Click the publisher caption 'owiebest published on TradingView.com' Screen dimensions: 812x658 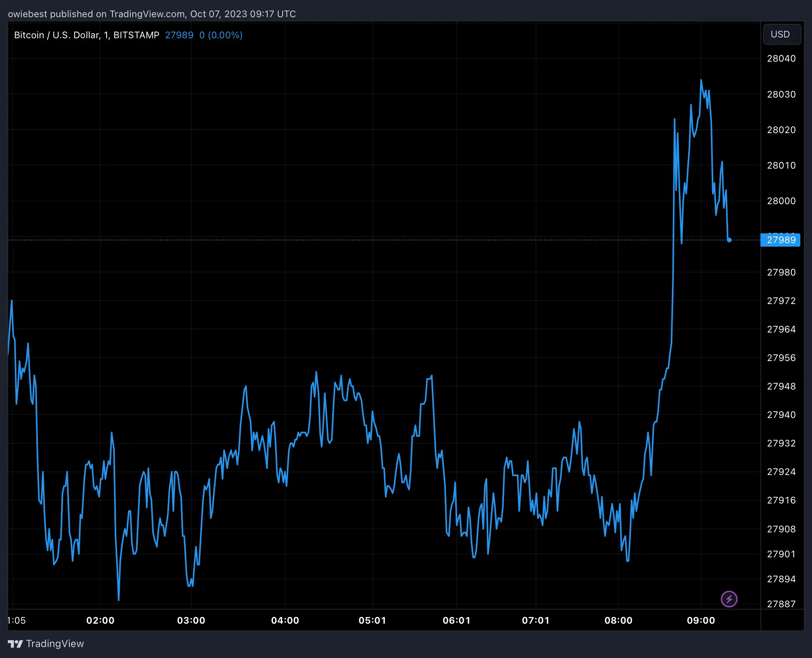coord(96,14)
